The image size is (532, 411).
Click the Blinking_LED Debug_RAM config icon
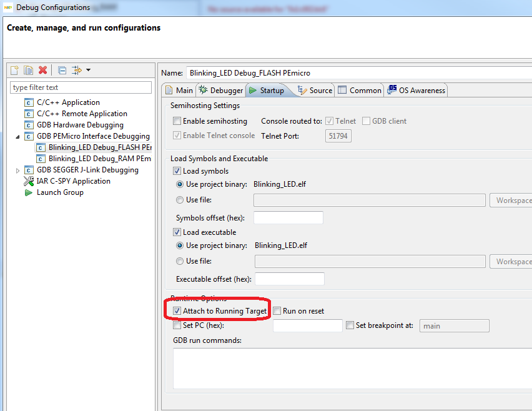pyautogui.click(x=41, y=159)
